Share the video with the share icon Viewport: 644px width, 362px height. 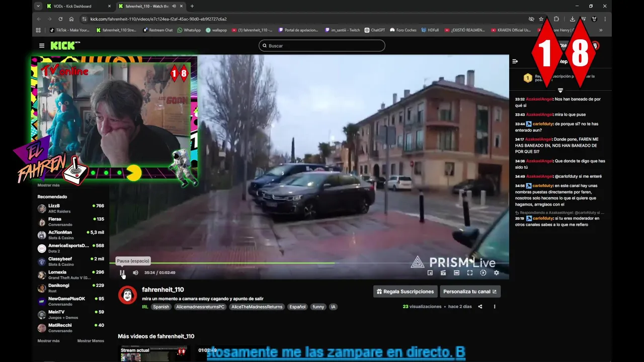pyautogui.click(x=480, y=307)
